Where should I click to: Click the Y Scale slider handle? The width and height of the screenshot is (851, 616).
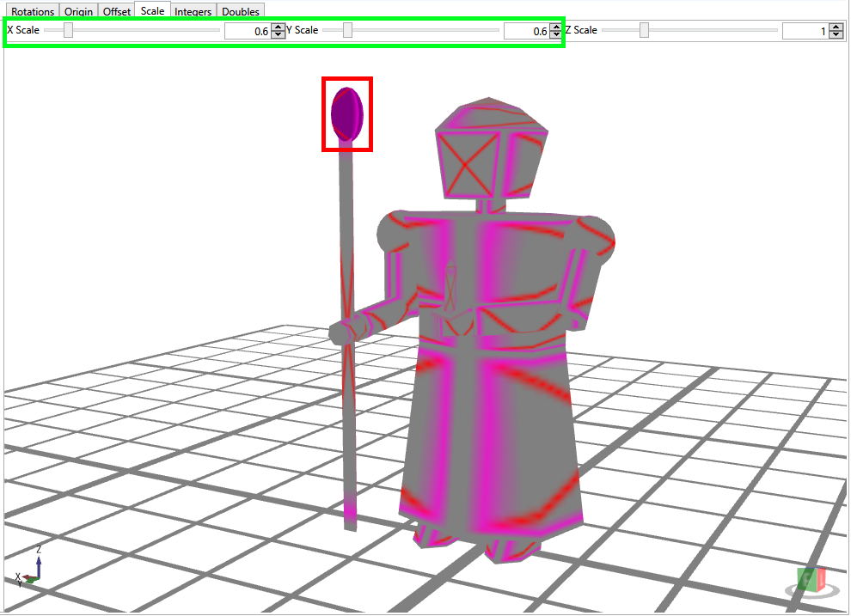[348, 31]
